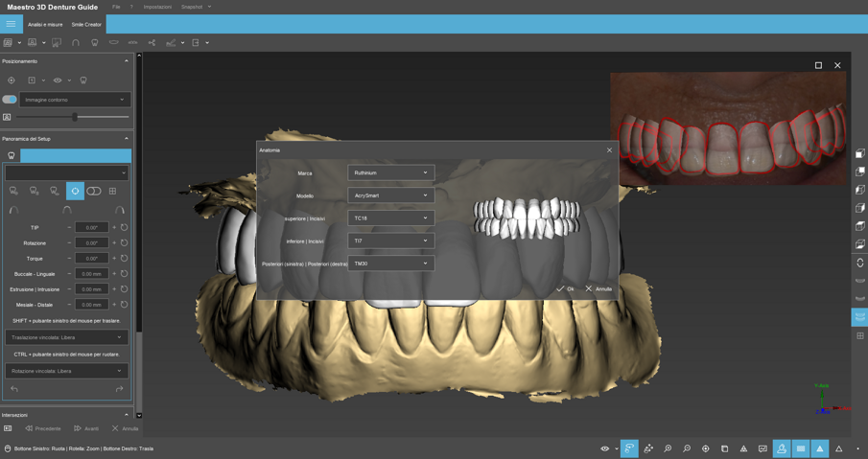Screen dimensions: 868x459
Task: Switch to the Smile Creator tab
Action: pyautogui.click(x=86, y=25)
